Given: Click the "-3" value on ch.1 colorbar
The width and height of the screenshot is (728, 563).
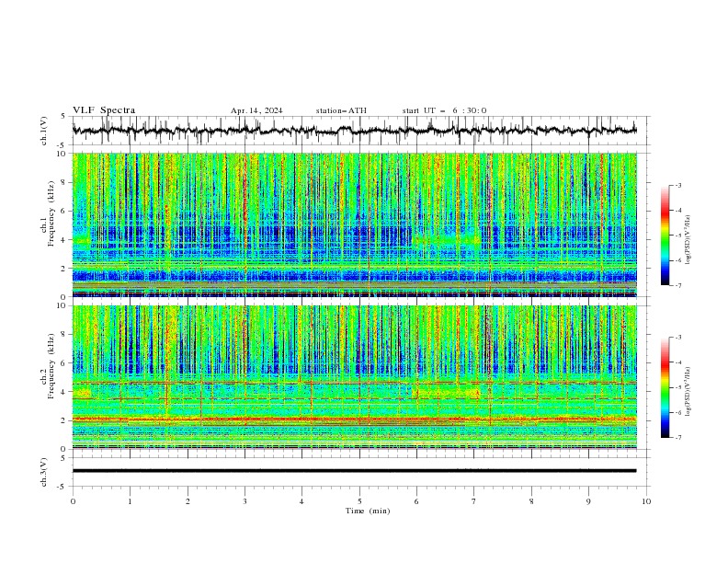Looking at the screenshot, I should click(x=678, y=185).
